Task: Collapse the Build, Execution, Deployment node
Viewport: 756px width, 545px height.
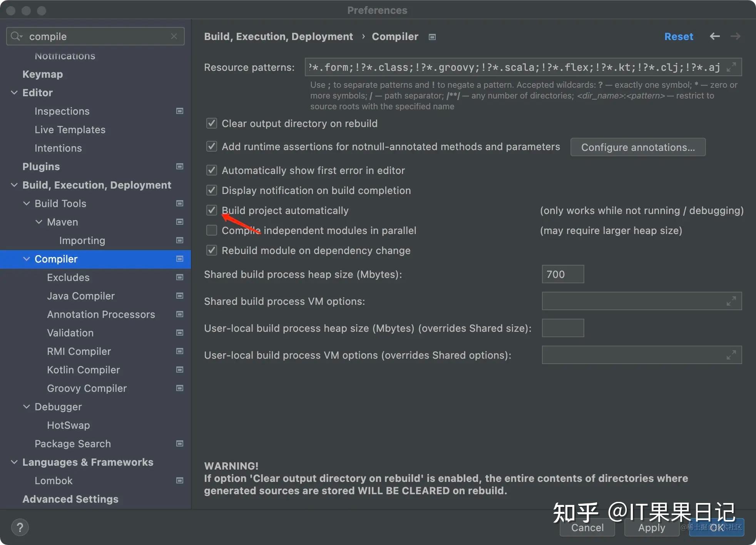Action: [14, 185]
